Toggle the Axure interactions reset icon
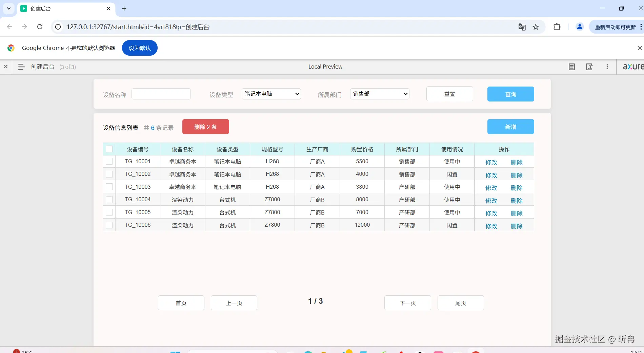 pos(589,67)
